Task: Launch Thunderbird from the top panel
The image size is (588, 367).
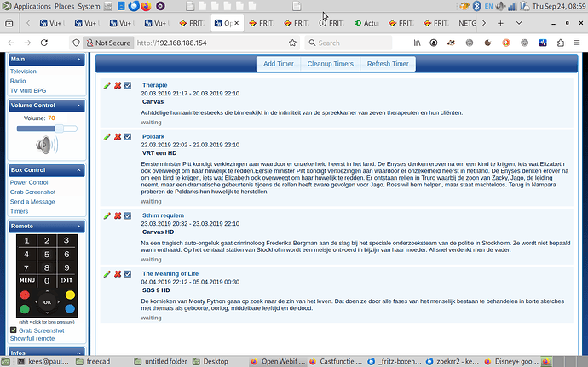Action: tap(134, 6)
